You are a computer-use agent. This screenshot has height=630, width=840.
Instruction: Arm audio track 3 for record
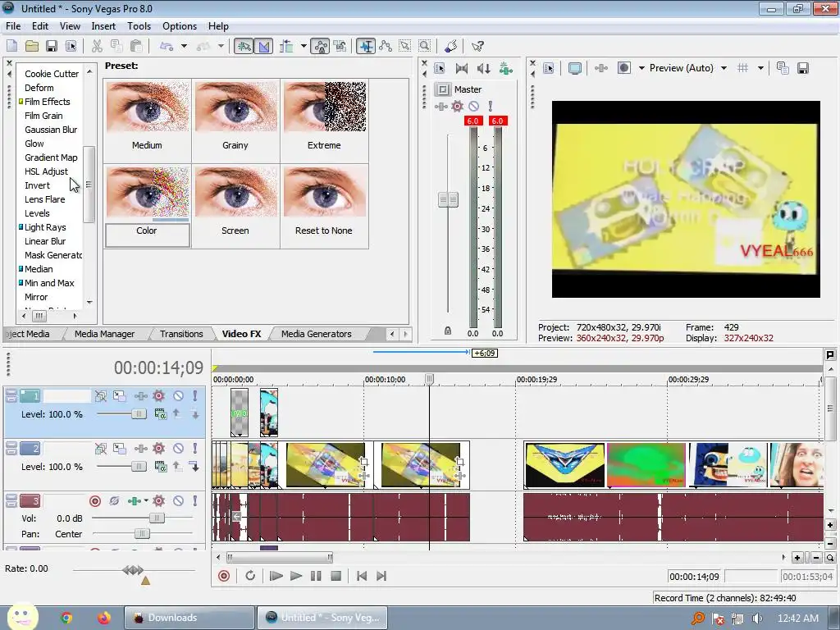click(x=95, y=501)
